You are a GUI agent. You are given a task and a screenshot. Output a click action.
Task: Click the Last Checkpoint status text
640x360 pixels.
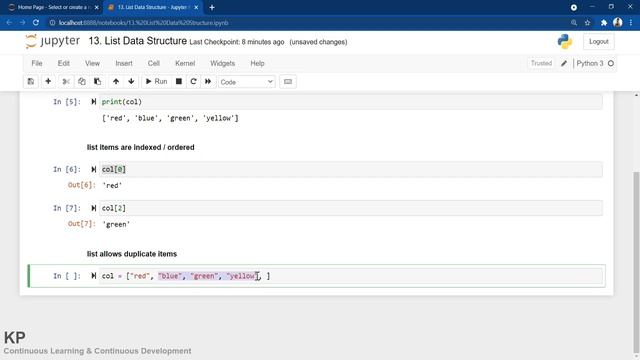click(237, 42)
